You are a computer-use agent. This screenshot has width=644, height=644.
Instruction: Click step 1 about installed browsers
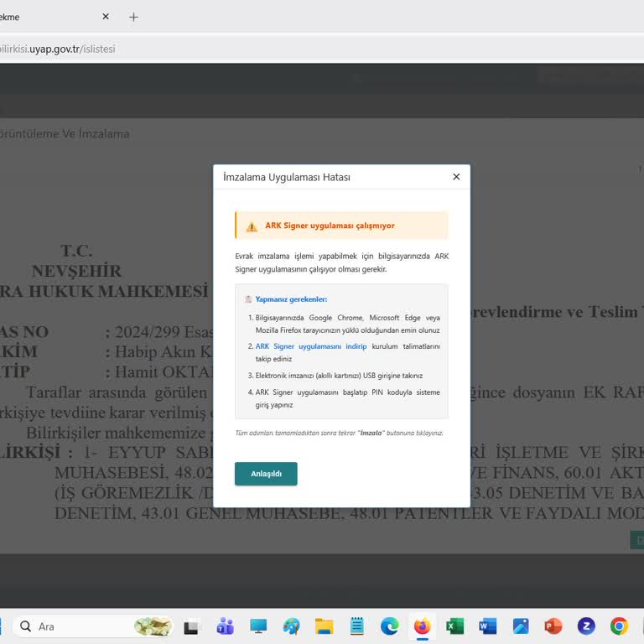pos(347,324)
